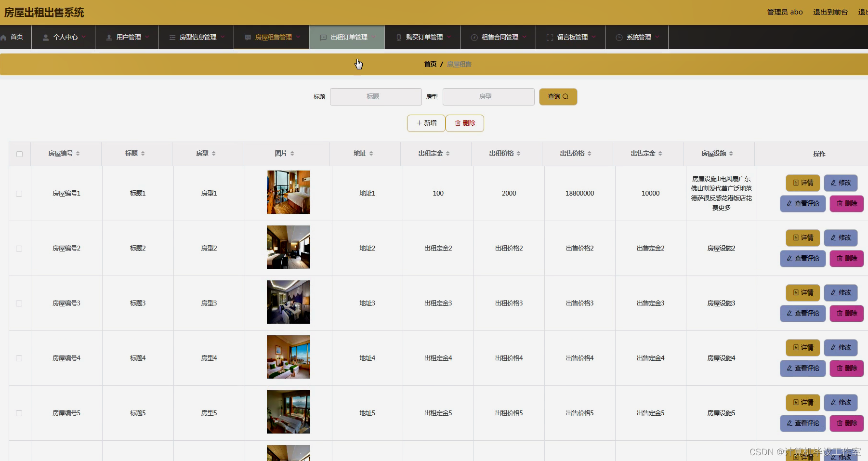Sort by 房屋编号 column arrows

click(78, 153)
